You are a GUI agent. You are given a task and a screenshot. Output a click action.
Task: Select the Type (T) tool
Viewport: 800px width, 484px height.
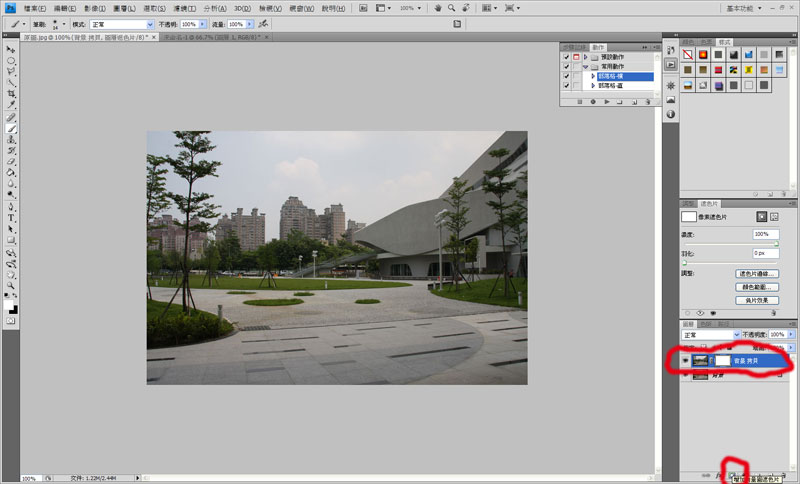(x=11, y=217)
